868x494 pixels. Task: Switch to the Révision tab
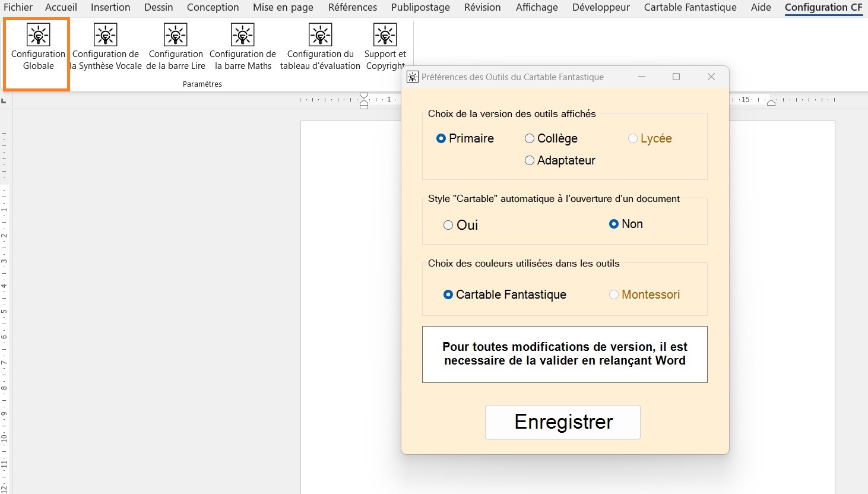483,7
